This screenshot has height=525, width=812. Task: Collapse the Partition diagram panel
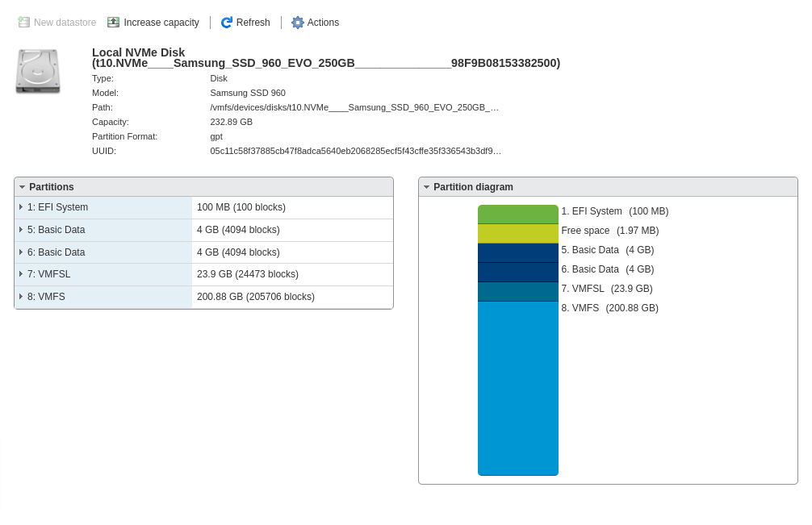pos(427,187)
